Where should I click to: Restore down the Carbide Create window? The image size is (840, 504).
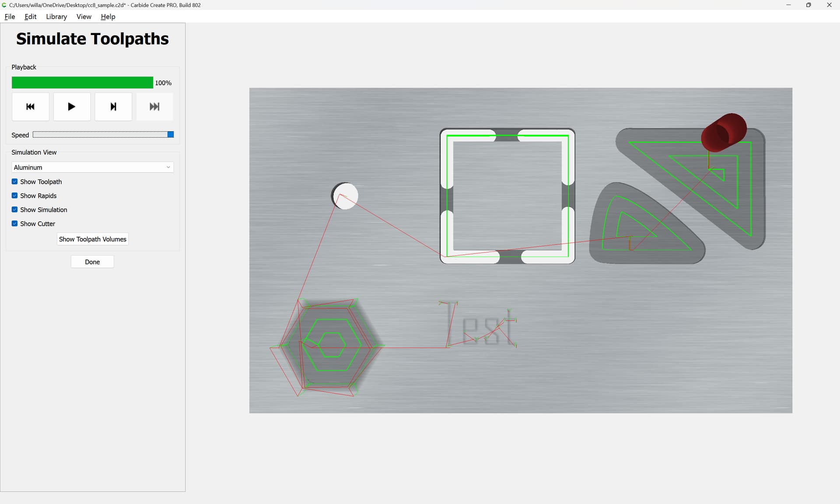coord(808,5)
